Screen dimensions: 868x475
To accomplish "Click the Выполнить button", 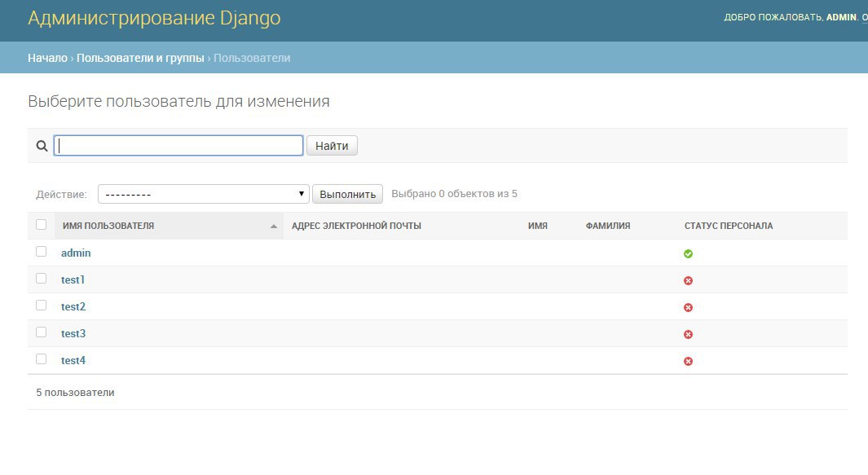I will 348,194.
